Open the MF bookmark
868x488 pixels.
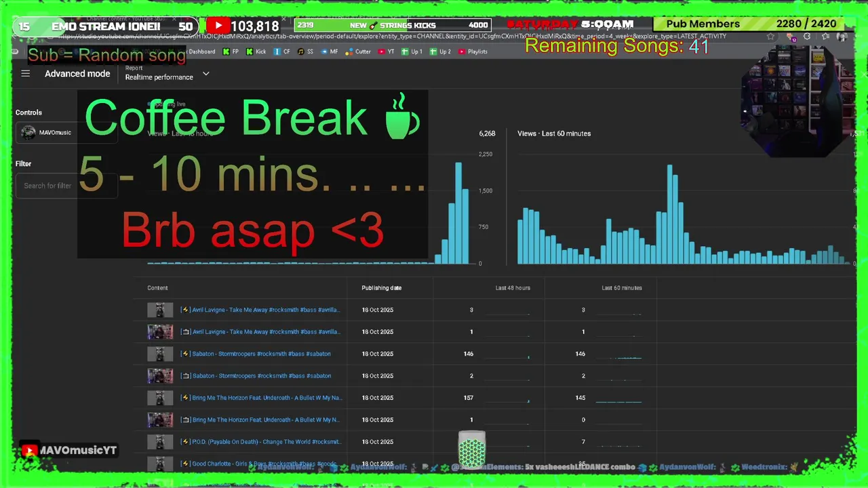click(330, 52)
